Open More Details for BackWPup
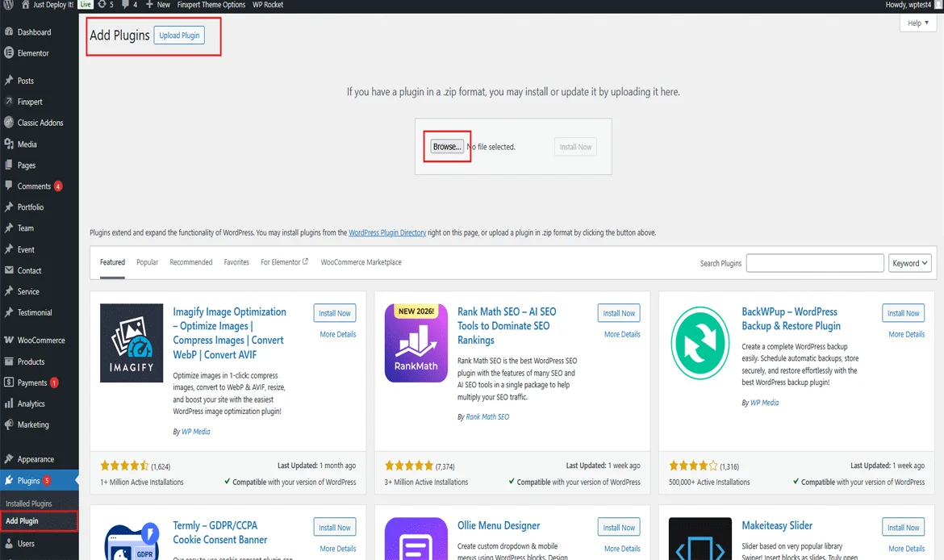 (x=907, y=334)
